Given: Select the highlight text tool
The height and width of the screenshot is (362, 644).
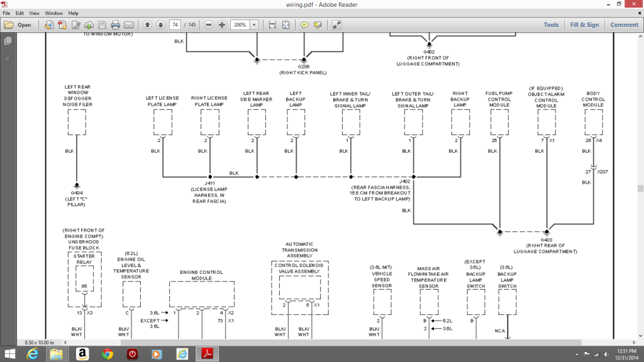Looking at the screenshot, I should 318,25.
